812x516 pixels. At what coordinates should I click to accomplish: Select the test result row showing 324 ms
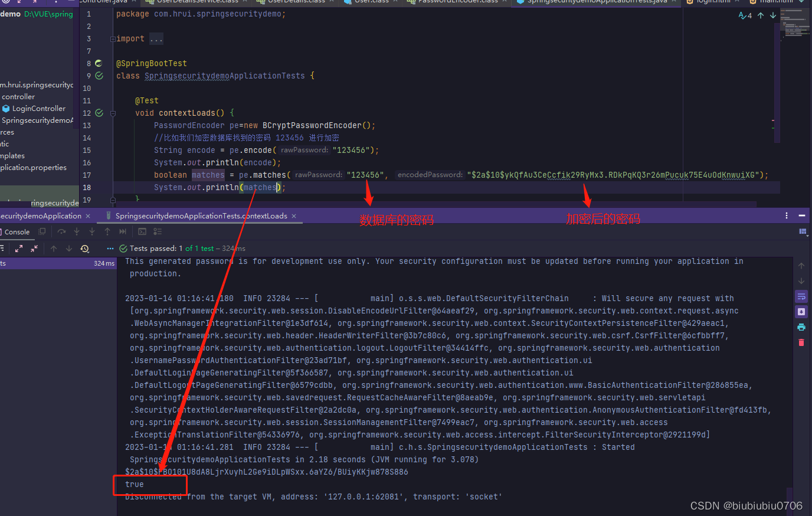(x=58, y=263)
